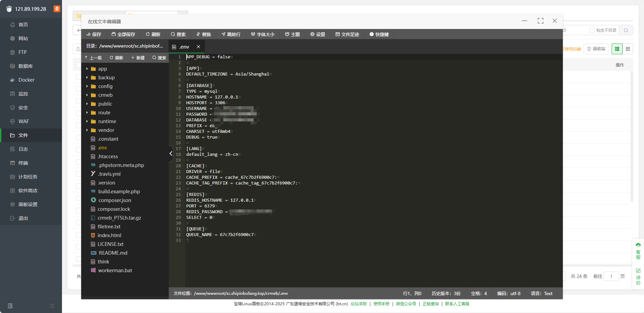Expand the vendor folder in tree
The height and width of the screenshot is (313, 644).
87,130
